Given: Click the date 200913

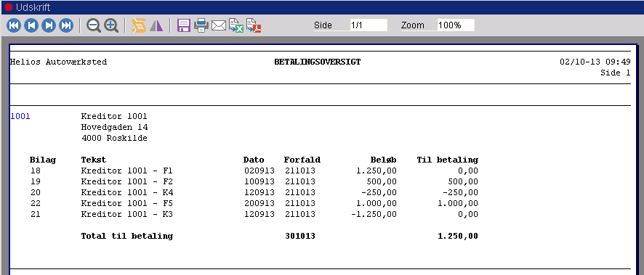Looking at the screenshot, I should 259,203.
